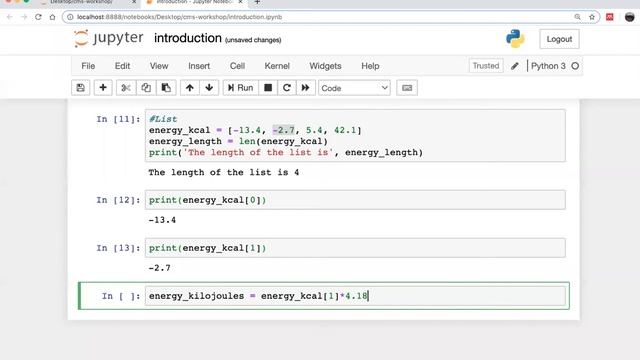
Task: Paste cells below icon
Action: (166, 88)
